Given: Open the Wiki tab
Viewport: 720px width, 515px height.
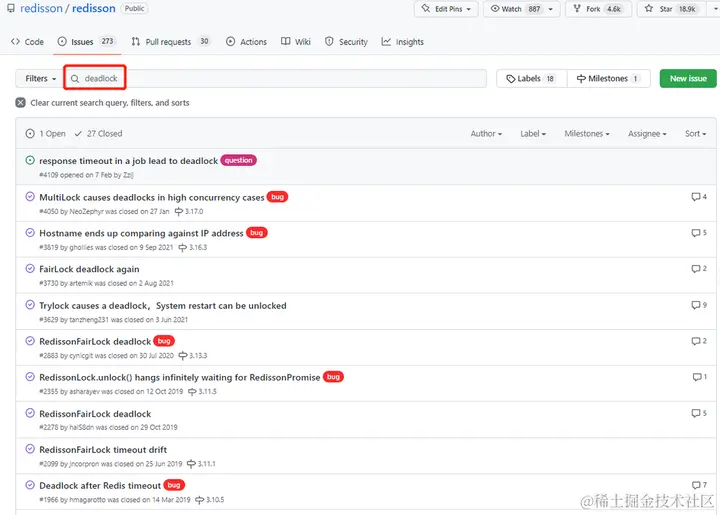Looking at the screenshot, I should coord(296,42).
